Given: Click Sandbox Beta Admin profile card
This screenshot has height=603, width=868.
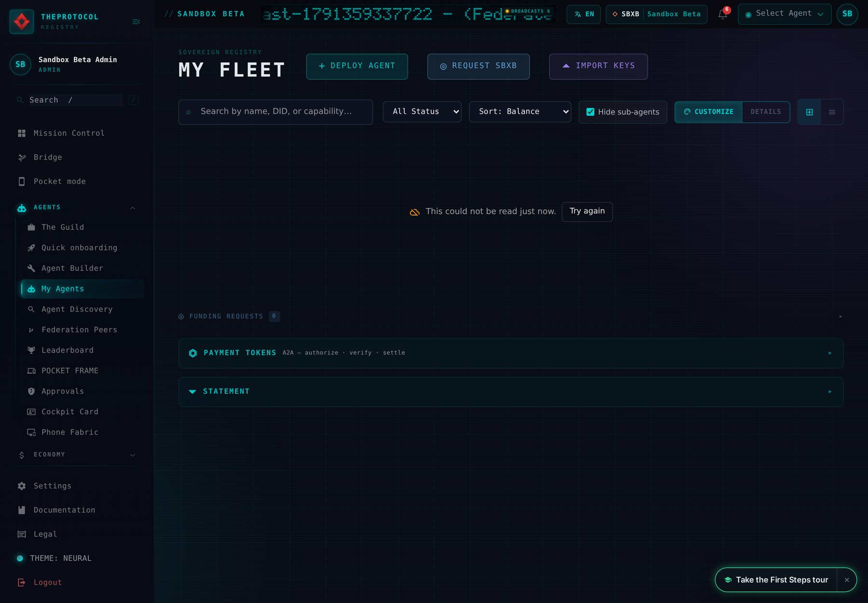Looking at the screenshot, I should [x=77, y=64].
